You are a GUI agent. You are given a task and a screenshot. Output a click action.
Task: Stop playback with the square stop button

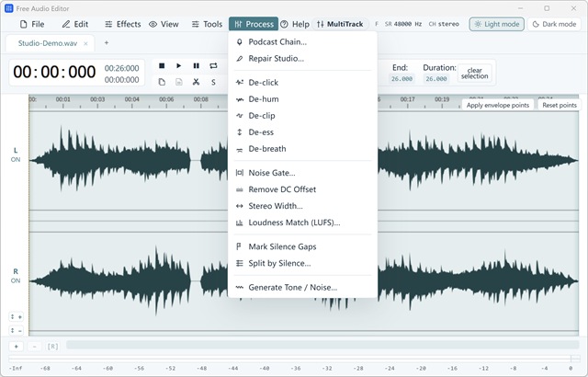(162, 65)
